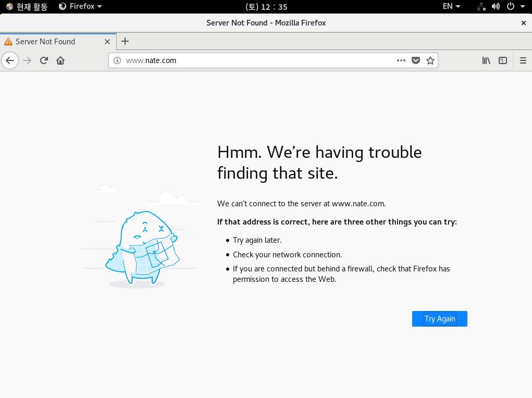Open the clock and calendar at 12:35
The width and height of the screenshot is (532, 398).
point(266,7)
